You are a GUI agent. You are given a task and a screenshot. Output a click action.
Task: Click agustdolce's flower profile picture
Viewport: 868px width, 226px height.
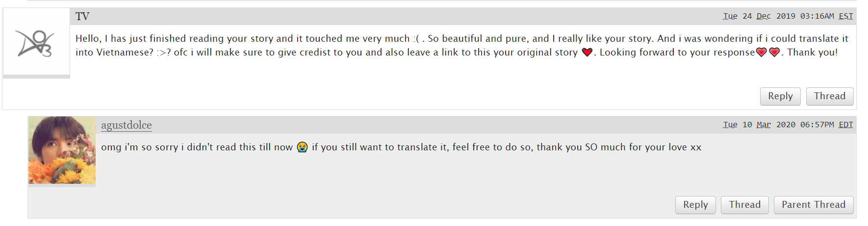pyautogui.click(x=62, y=150)
